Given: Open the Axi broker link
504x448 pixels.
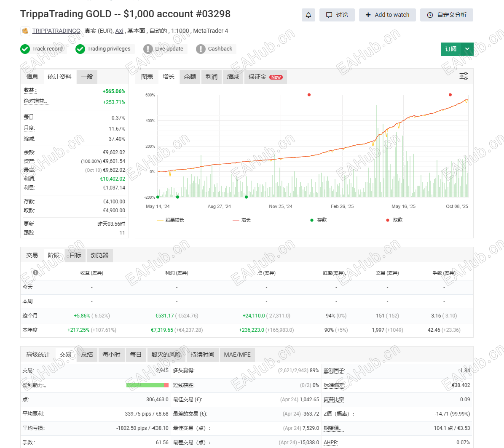Looking at the screenshot, I should click(119, 31).
